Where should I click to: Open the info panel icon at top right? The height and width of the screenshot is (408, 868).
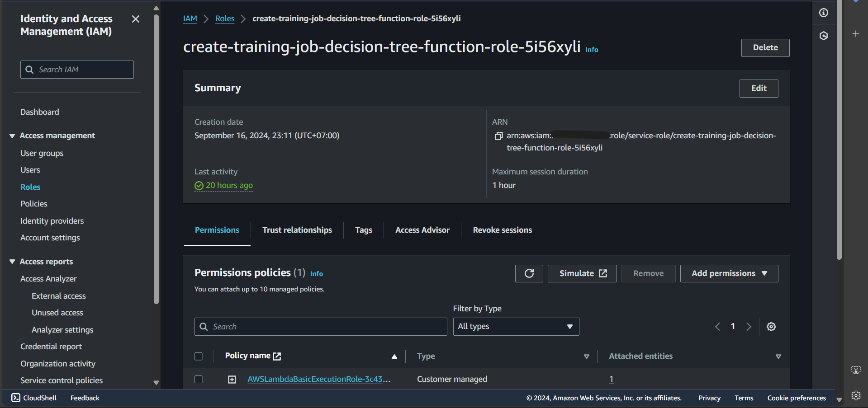pyautogui.click(x=824, y=13)
